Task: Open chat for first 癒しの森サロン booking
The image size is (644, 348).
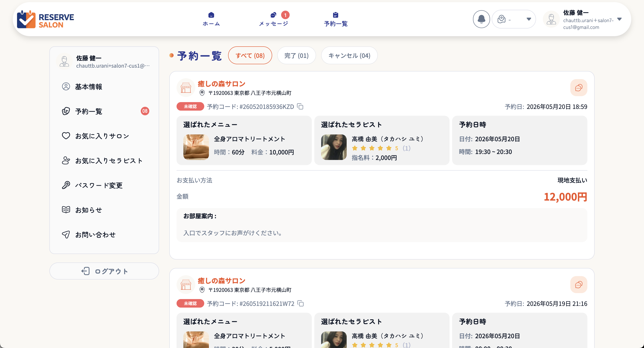Action: [578, 88]
